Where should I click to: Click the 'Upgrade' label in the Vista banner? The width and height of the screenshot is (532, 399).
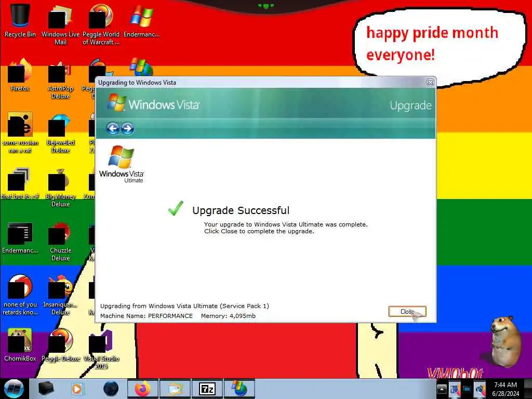(x=410, y=105)
